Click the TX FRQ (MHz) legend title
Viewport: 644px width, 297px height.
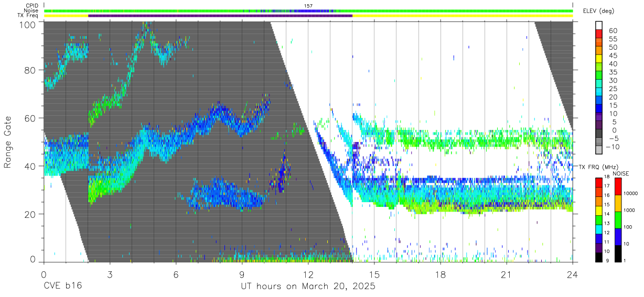point(598,167)
